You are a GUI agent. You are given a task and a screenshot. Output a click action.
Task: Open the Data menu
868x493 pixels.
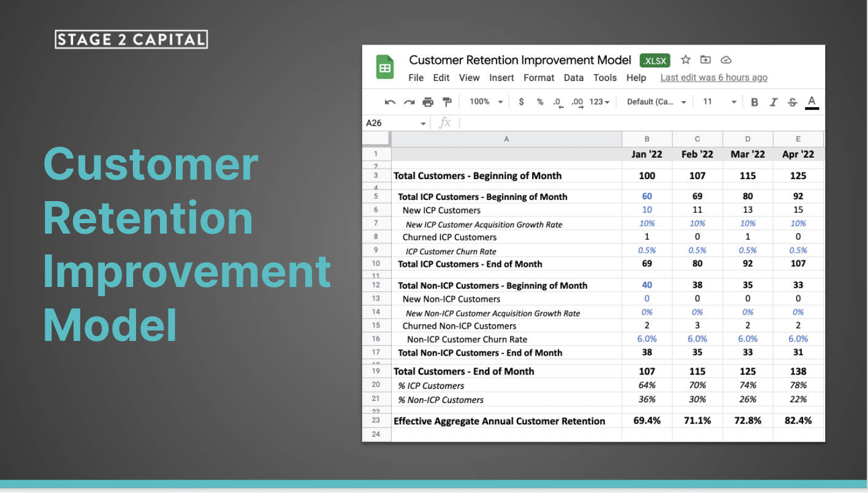(x=574, y=78)
